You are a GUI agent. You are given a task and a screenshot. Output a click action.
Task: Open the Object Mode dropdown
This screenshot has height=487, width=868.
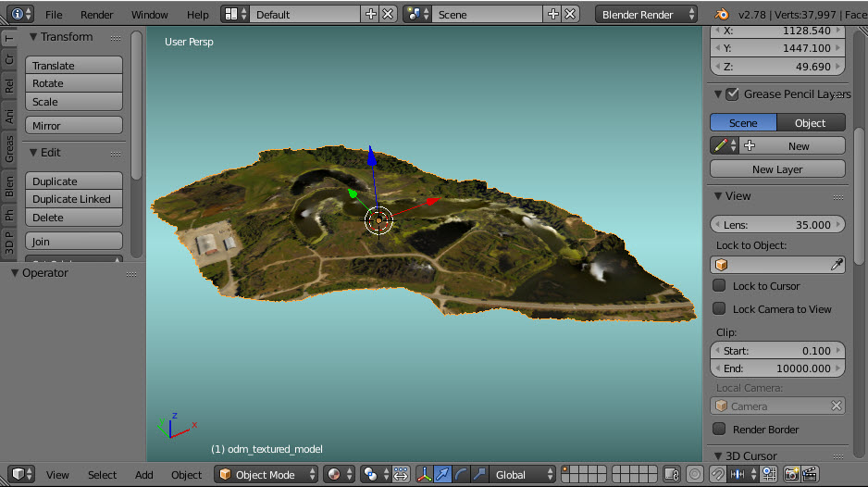[x=267, y=474]
